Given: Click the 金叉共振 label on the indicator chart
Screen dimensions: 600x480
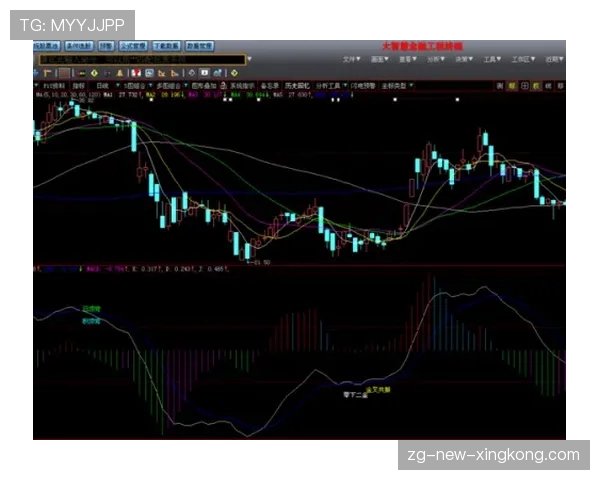Looking at the screenshot, I should pyautogui.click(x=378, y=390).
